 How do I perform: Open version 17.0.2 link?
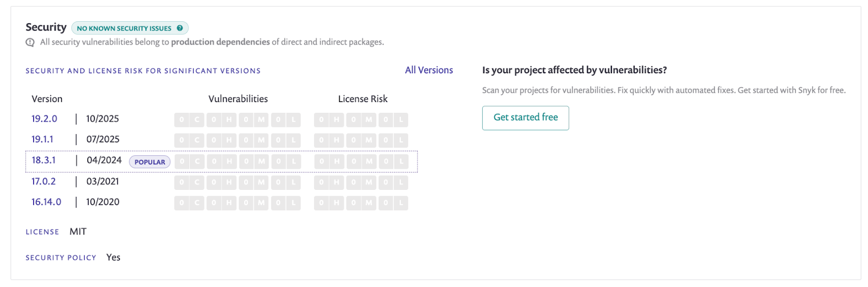[43, 181]
